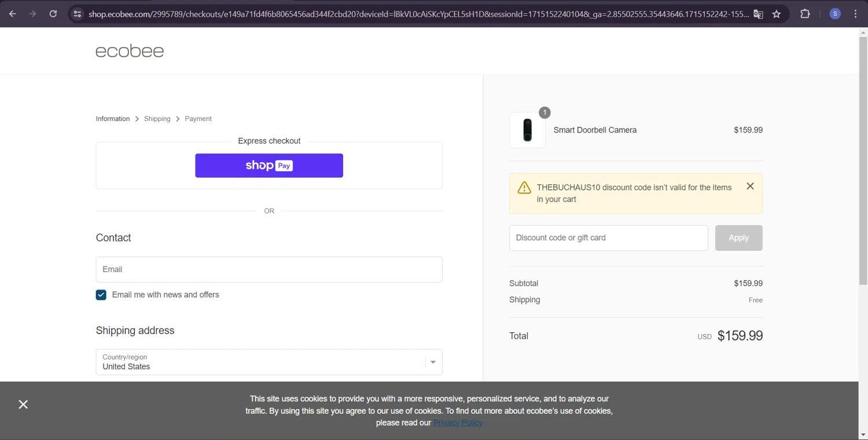Go back to the previous page
The width and height of the screenshot is (868, 440).
(13, 14)
